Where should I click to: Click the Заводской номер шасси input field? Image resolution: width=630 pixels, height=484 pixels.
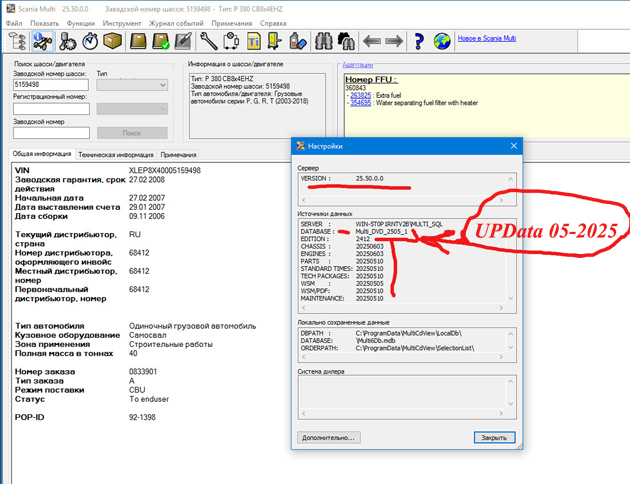click(x=51, y=86)
